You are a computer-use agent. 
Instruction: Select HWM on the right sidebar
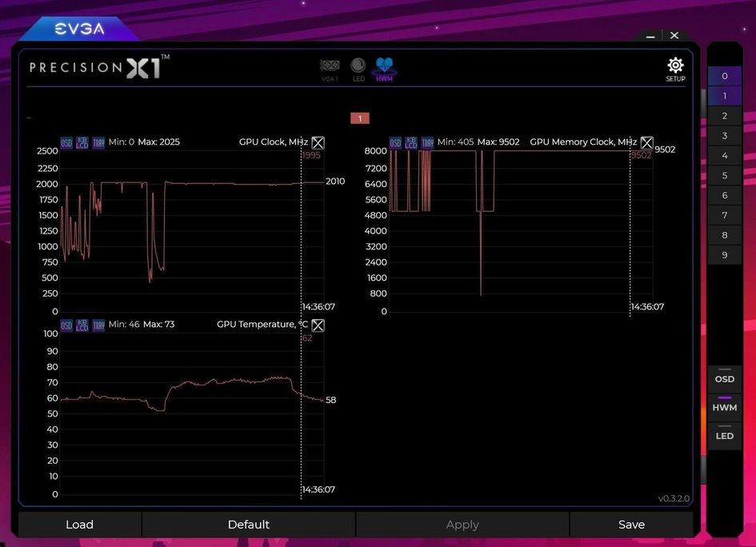tap(723, 407)
